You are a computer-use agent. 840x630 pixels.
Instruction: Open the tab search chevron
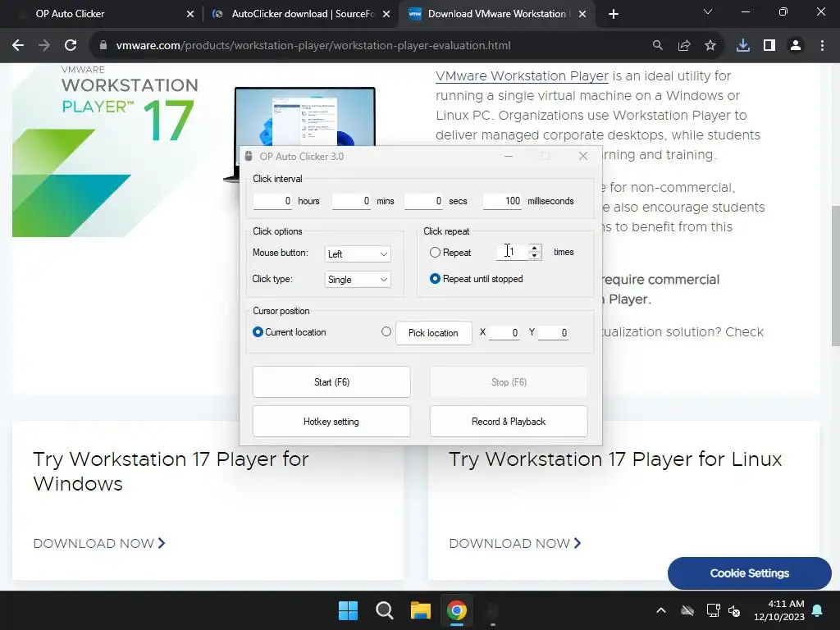[x=708, y=11]
